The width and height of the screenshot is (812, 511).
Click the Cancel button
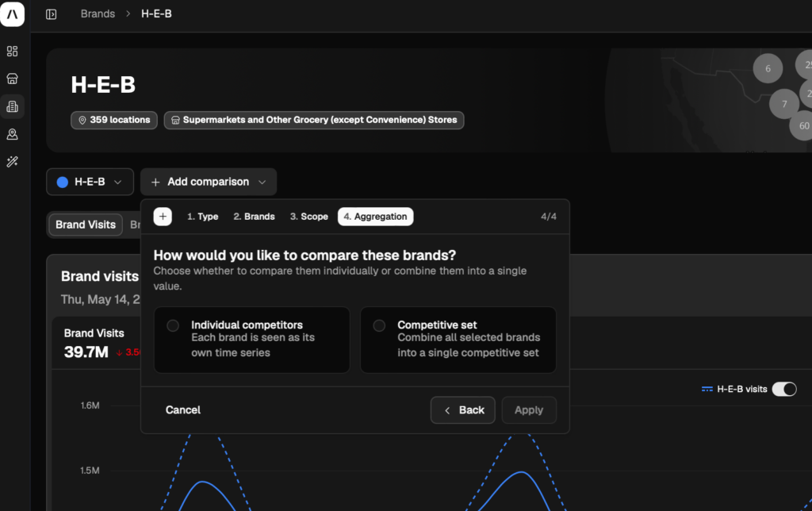pos(183,410)
